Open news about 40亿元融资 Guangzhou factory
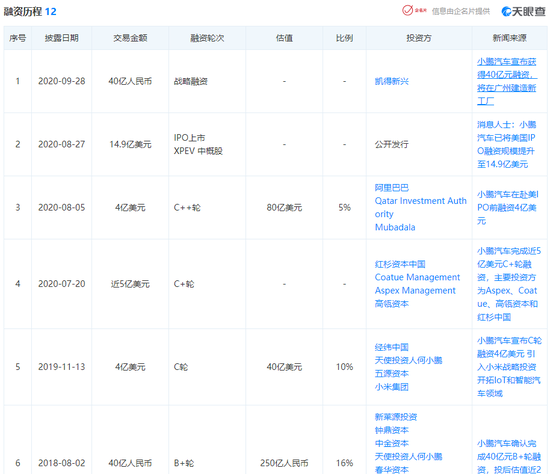This screenshot has height=474, width=550. click(x=507, y=81)
